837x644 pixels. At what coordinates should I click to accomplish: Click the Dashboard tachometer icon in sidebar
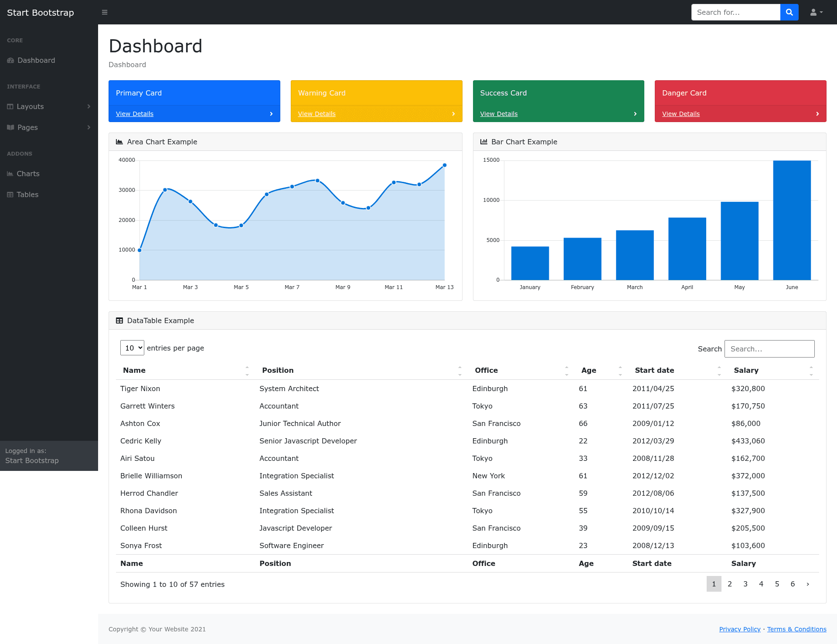point(10,60)
